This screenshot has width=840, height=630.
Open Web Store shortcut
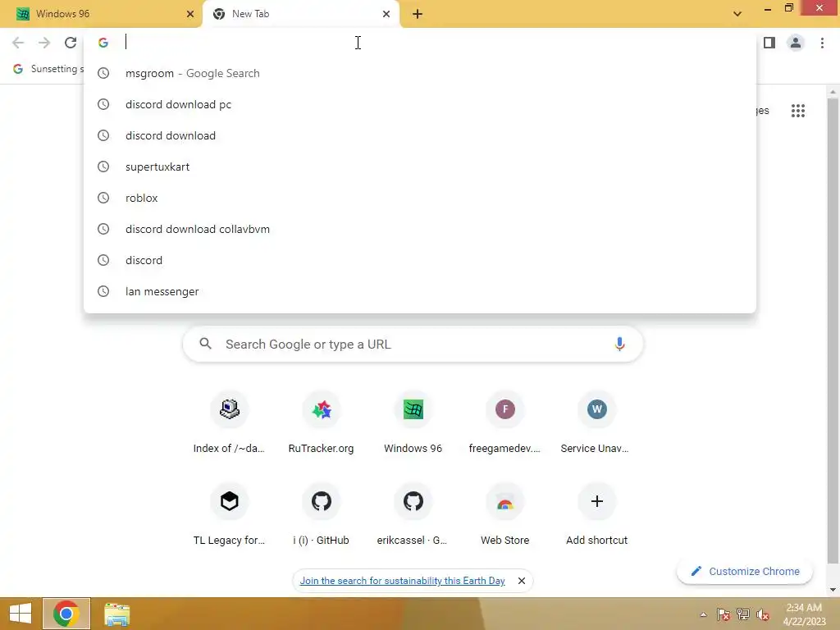[x=504, y=515]
